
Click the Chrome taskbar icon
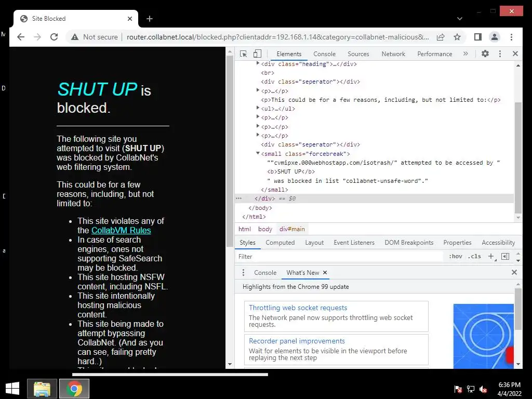coord(74,389)
